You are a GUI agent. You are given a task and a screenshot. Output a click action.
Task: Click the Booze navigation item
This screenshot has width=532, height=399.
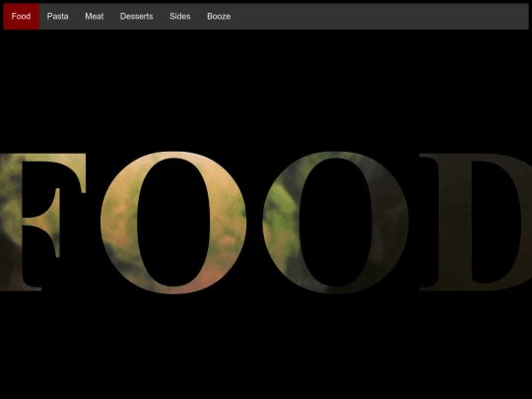point(219,17)
